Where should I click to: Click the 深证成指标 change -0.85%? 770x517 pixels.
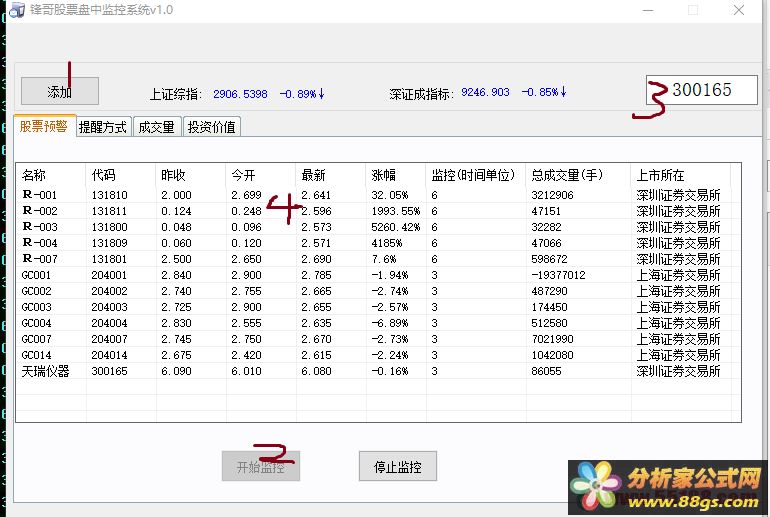[x=544, y=92]
